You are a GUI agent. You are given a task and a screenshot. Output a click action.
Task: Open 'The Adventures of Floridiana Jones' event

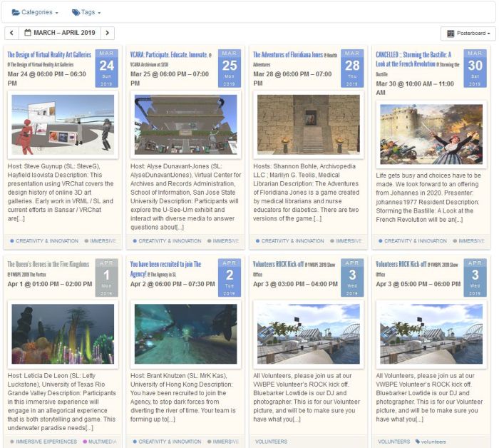coord(288,54)
